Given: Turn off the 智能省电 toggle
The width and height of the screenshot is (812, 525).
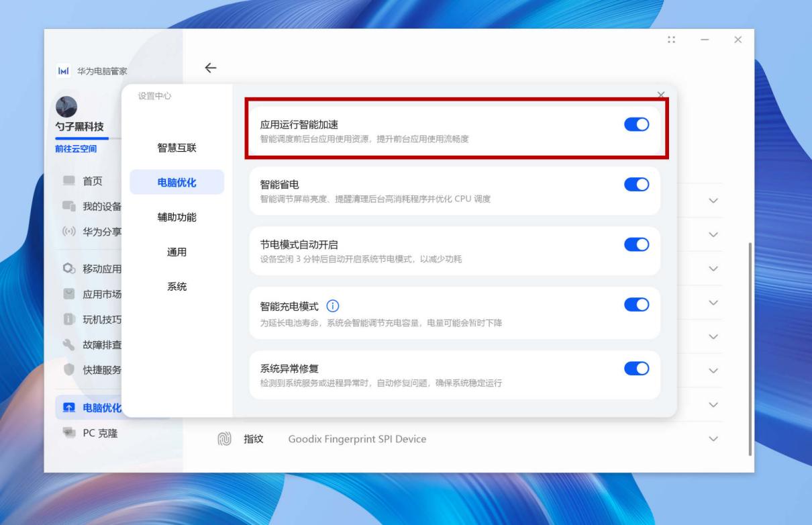Looking at the screenshot, I should pyautogui.click(x=638, y=185).
